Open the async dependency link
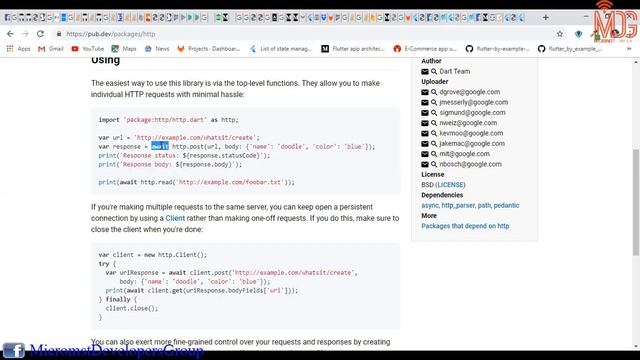The height and width of the screenshot is (360, 640). coord(430,205)
